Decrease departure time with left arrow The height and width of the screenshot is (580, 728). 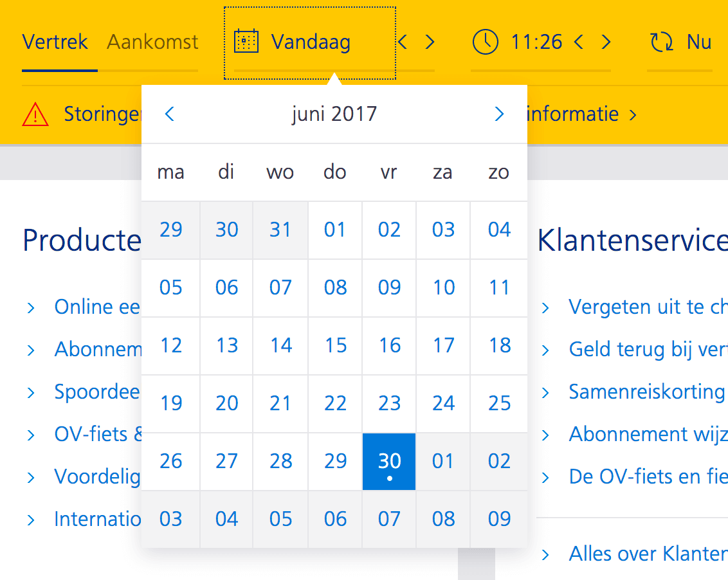tap(579, 42)
